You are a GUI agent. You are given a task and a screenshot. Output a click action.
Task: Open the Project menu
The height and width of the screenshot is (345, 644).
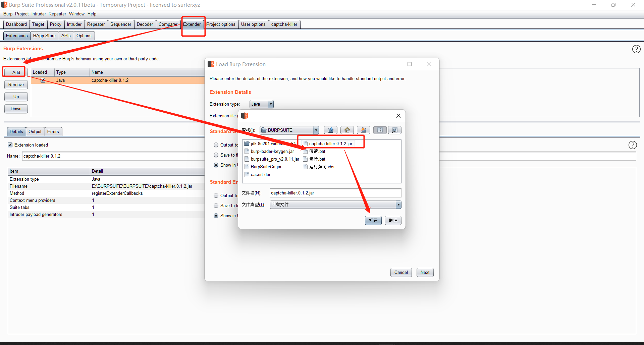tap(22, 14)
